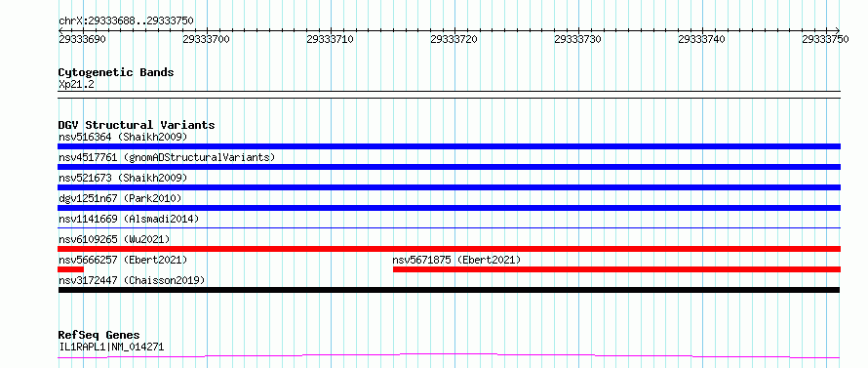The image size is (868, 368).
Task: Click the Xp21.2 cytogenetic band bar
Action: pyautogui.click(x=449, y=95)
